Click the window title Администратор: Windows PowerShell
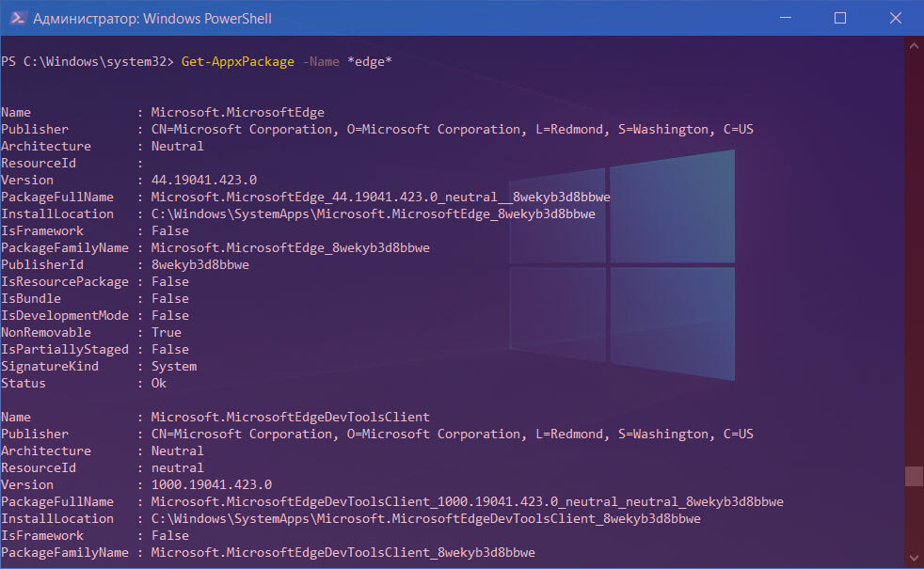The height and width of the screenshot is (569, 924). [152, 19]
